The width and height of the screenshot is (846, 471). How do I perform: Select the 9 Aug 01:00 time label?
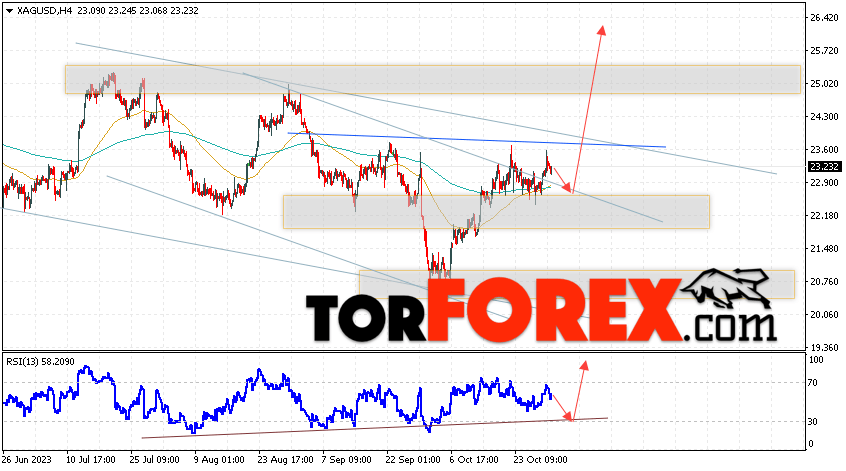point(219,460)
